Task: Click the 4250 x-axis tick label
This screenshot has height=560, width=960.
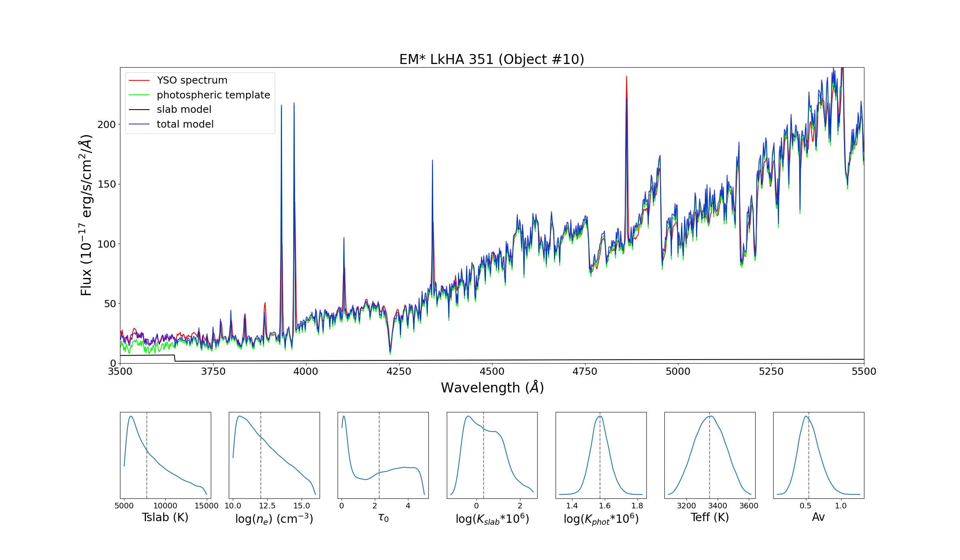Action: tap(398, 372)
